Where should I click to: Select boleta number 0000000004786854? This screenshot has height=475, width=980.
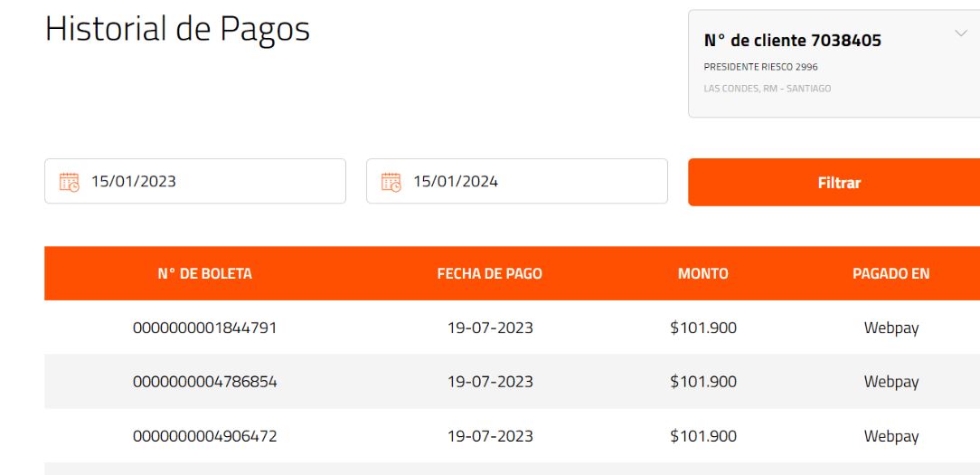point(205,382)
